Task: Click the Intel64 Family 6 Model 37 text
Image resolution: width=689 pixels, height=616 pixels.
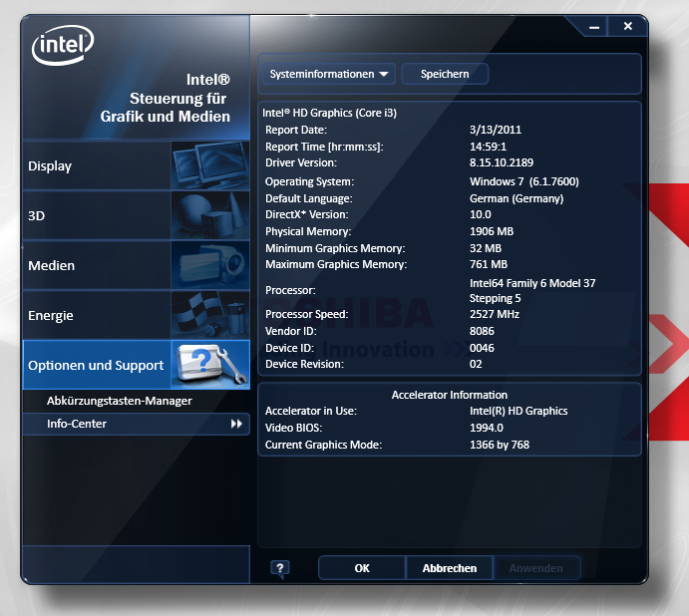Action: point(532,283)
